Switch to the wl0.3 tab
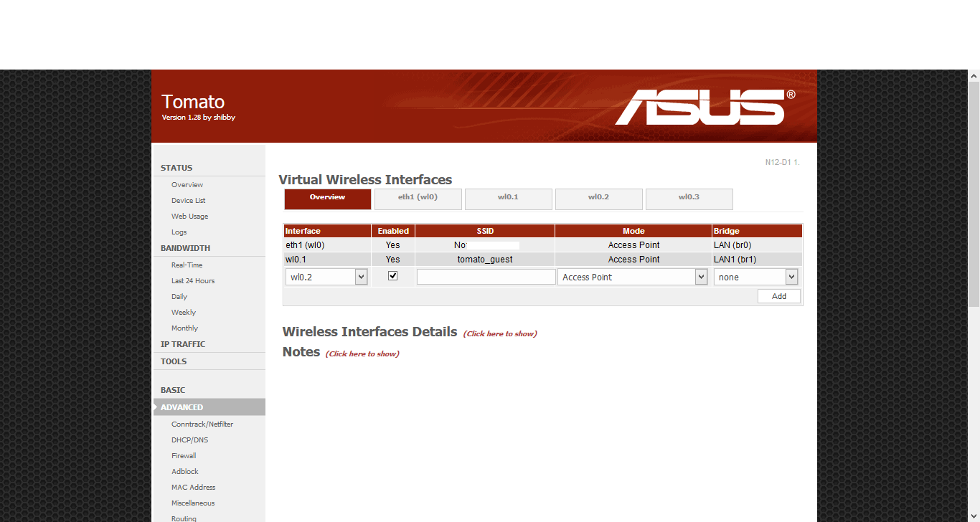This screenshot has width=980, height=522. click(x=689, y=199)
